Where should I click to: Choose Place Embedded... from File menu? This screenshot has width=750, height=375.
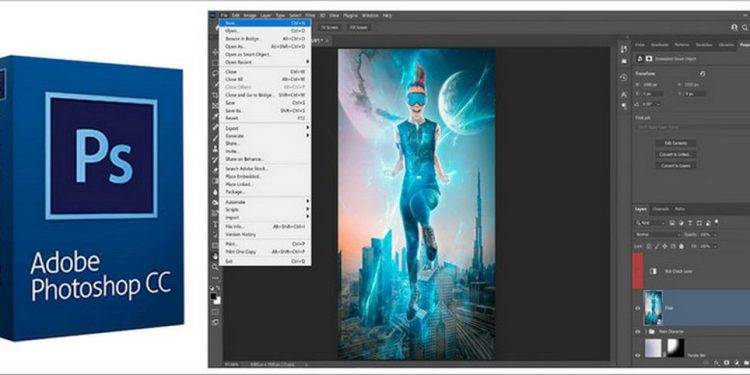click(265, 176)
